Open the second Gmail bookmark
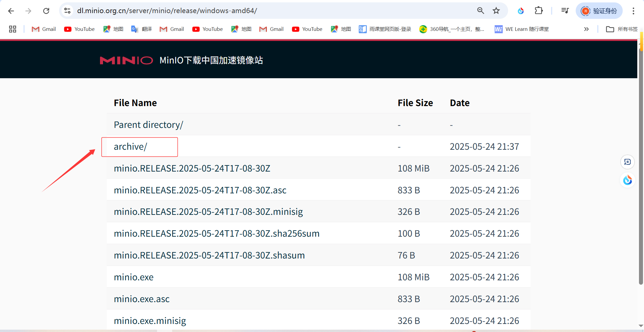 [172, 29]
